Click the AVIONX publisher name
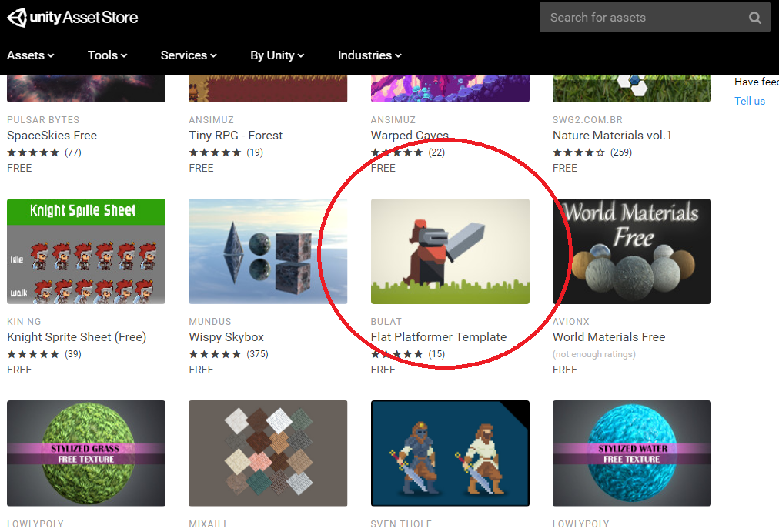 coord(571,321)
